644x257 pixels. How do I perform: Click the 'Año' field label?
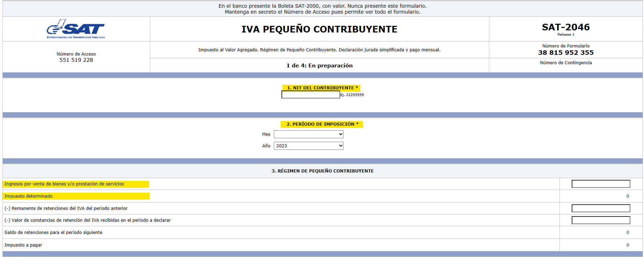266,146
